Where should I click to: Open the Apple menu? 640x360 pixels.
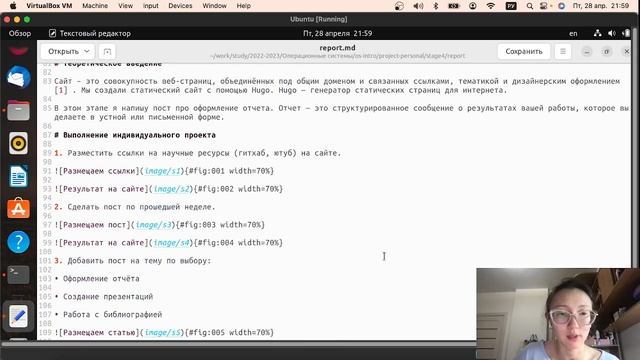13,6
